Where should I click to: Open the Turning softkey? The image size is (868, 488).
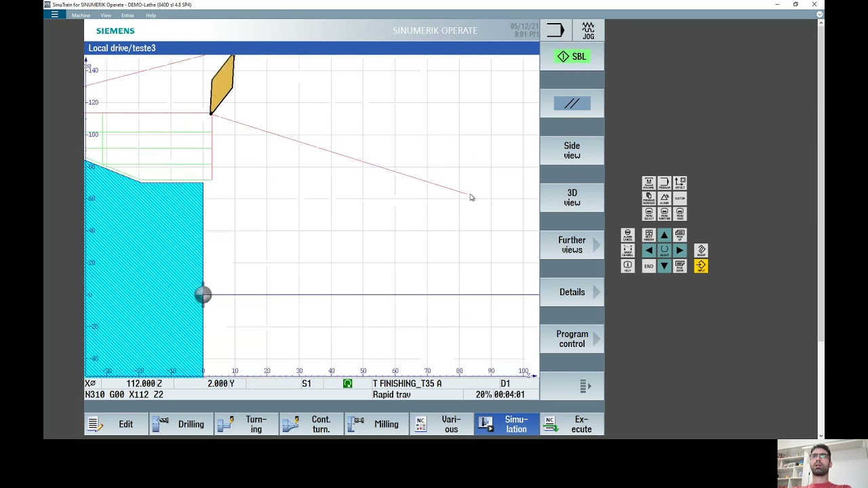tap(246, 424)
